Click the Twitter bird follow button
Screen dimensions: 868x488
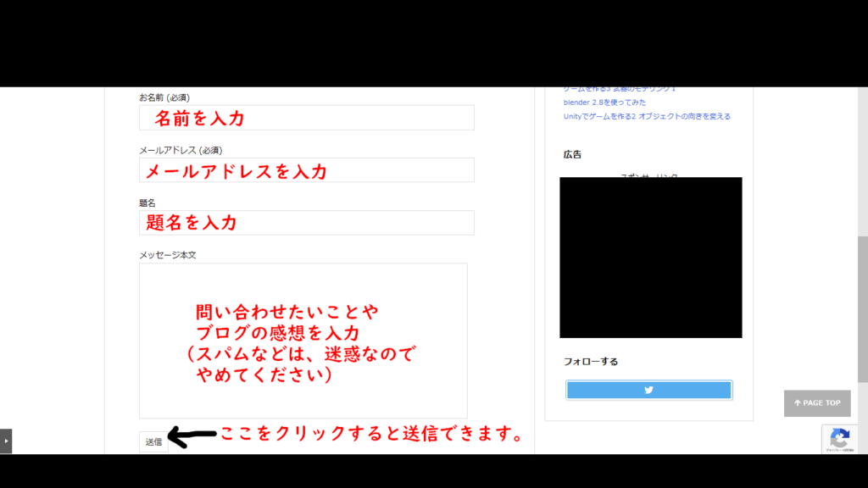648,390
